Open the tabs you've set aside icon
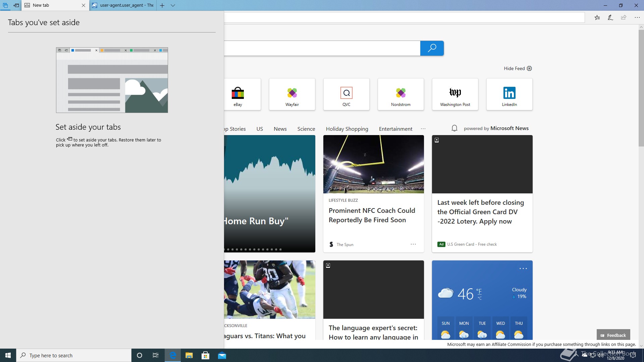This screenshot has height=362, width=644. [x=5, y=5]
